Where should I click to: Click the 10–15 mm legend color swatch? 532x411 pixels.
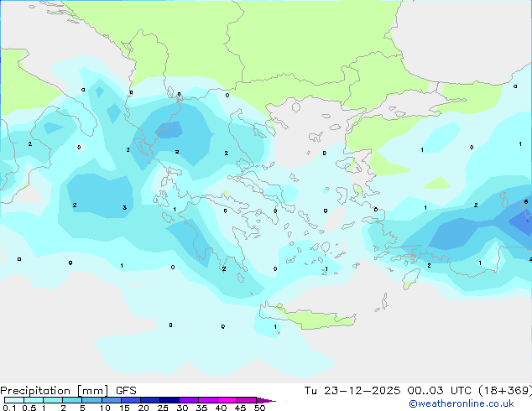point(111,400)
